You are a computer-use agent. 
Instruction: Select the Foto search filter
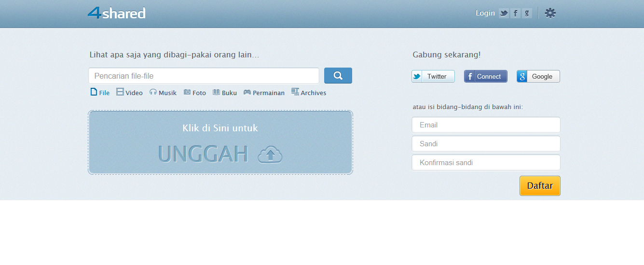(x=195, y=92)
